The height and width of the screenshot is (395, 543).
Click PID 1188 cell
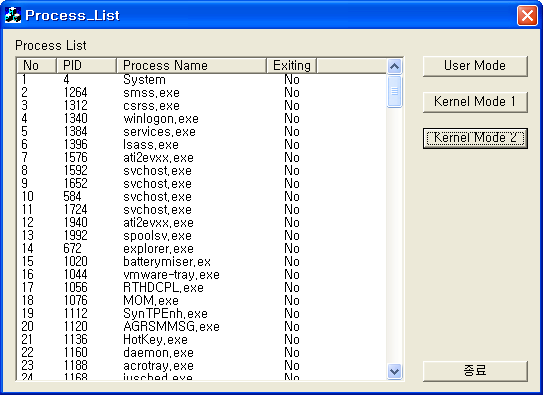point(75,365)
